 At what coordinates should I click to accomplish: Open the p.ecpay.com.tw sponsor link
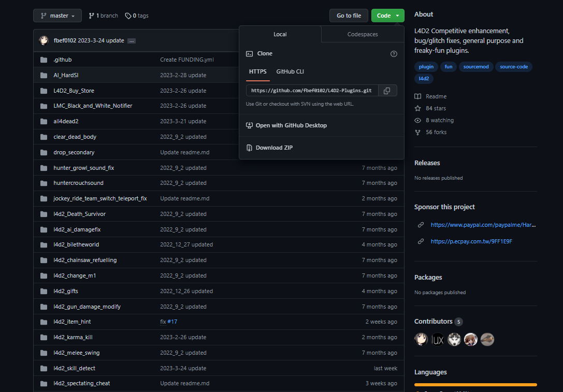471,241
